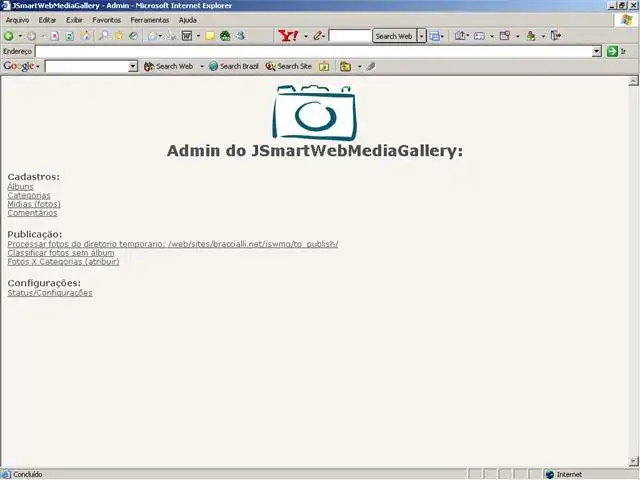
Task: Click the camera logo image
Action: pyautogui.click(x=314, y=113)
